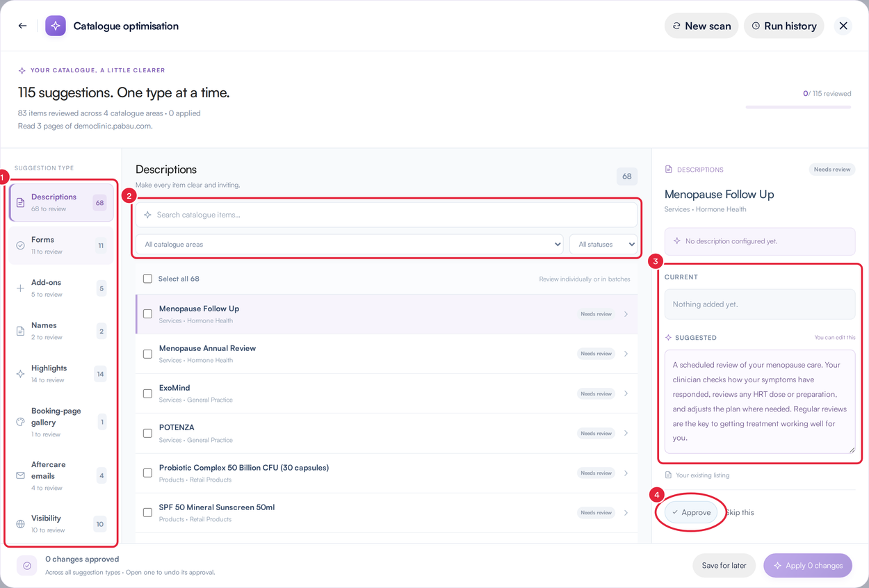This screenshot has width=869, height=588.
Task: Click Save for later button
Action: pyautogui.click(x=724, y=566)
